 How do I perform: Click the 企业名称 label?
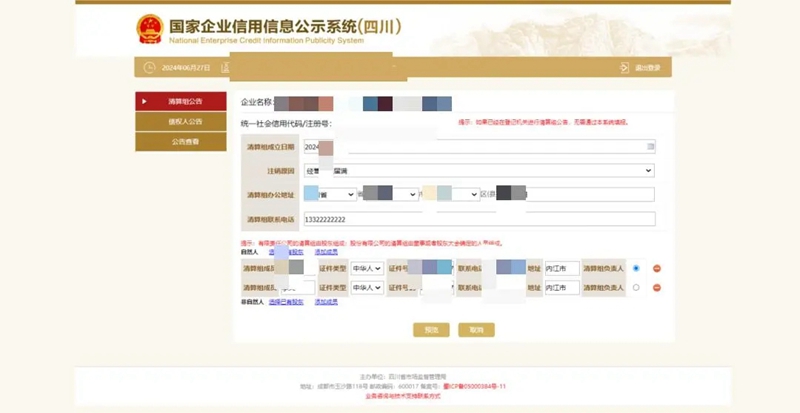point(257,102)
